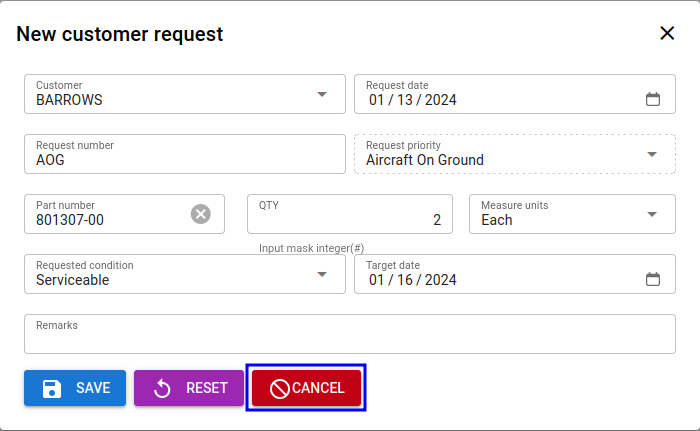
Task: Close the New customer request dialog
Action: [x=667, y=33]
